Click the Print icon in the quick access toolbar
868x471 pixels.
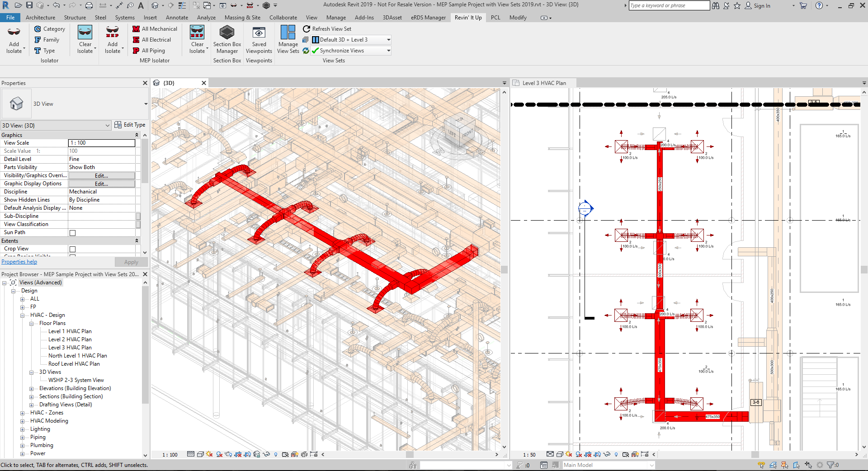tap(89, 5)
